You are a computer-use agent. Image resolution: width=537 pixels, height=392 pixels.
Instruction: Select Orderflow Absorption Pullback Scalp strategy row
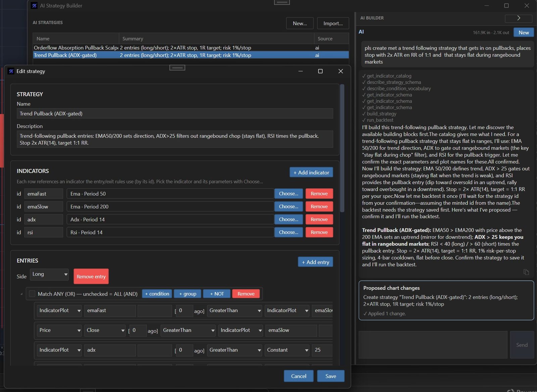191,48
